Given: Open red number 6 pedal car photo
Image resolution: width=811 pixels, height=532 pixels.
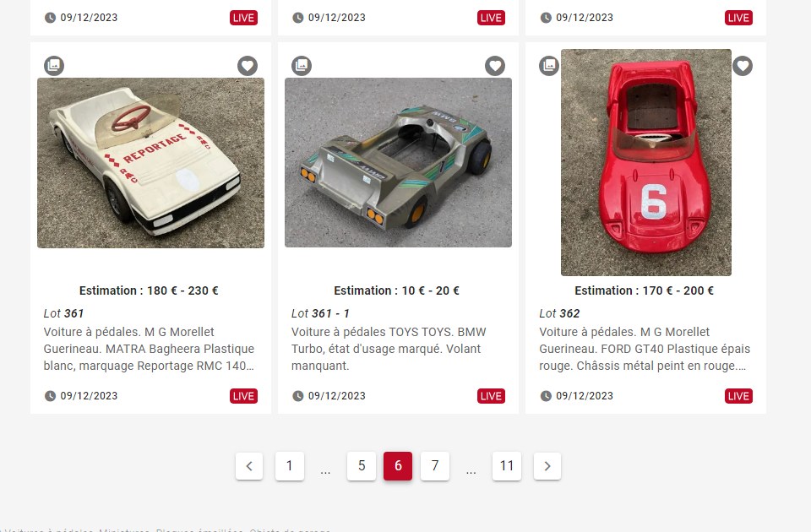Looking at the screenshot, I should pyautogui.click(x=646, y=162).
